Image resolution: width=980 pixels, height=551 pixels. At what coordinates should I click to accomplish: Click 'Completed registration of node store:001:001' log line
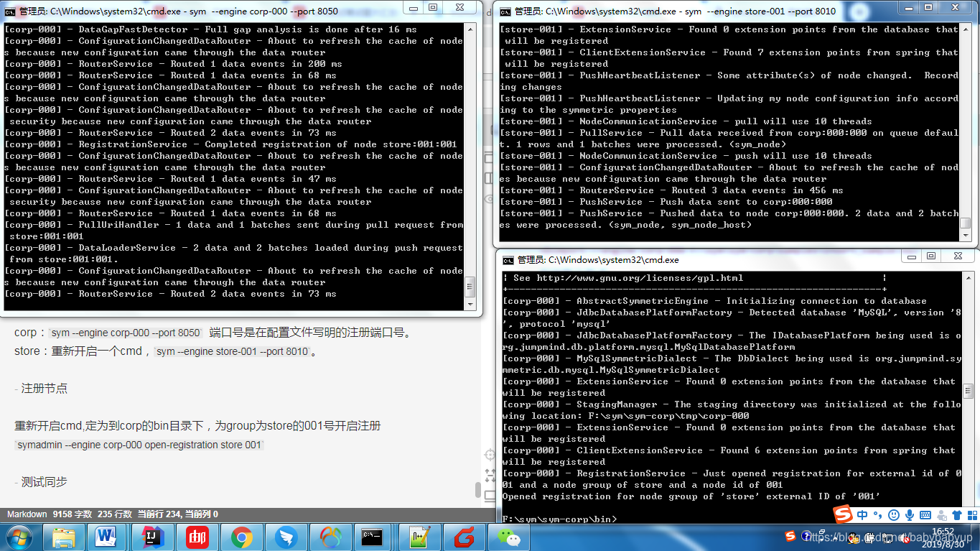tap(230, 144)
